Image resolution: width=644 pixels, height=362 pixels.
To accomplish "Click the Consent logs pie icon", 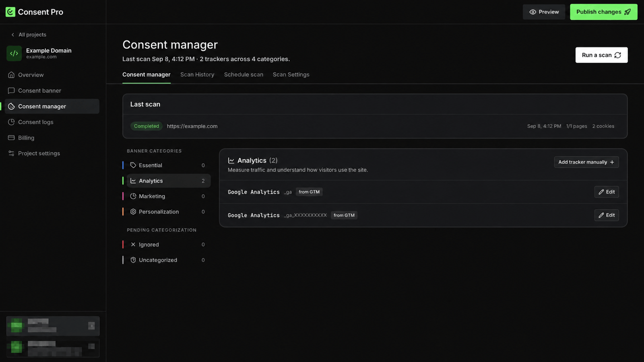I will [x=11, y=122].
